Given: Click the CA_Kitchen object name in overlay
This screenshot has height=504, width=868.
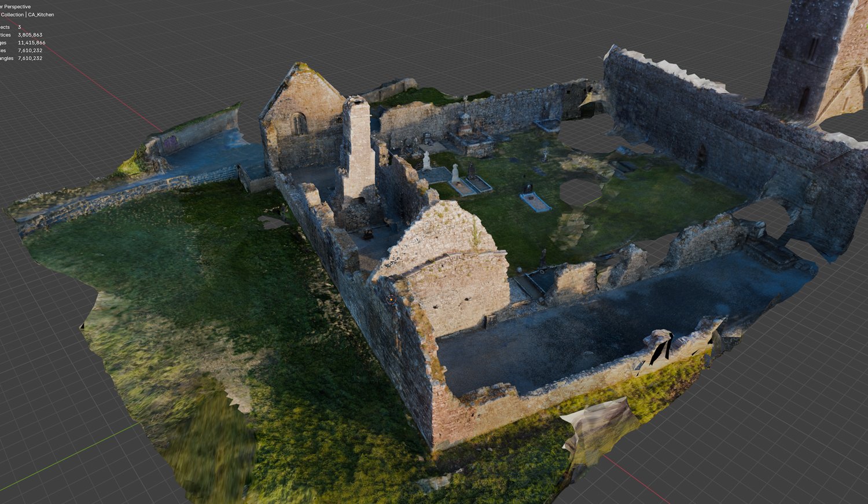Looking at the screenshot, I should 41,14.
